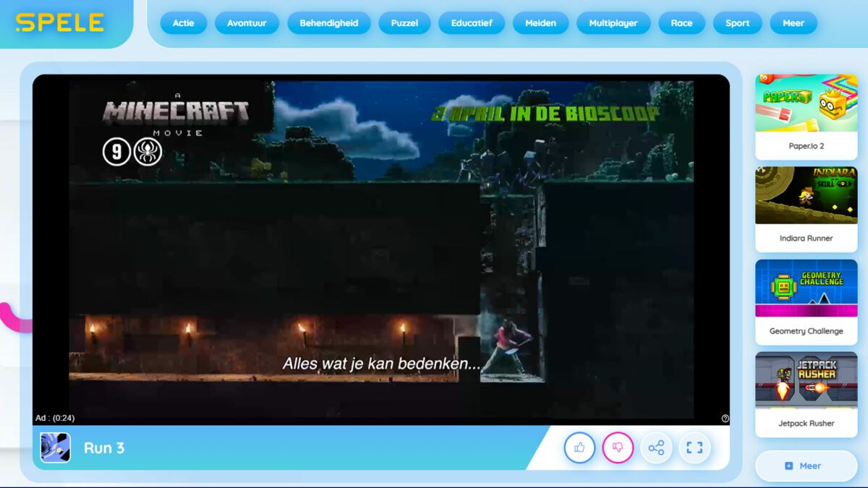868x488 pixels.
Task: Click the Jetpack Rusher title link
Action: [x=807, y=424]
